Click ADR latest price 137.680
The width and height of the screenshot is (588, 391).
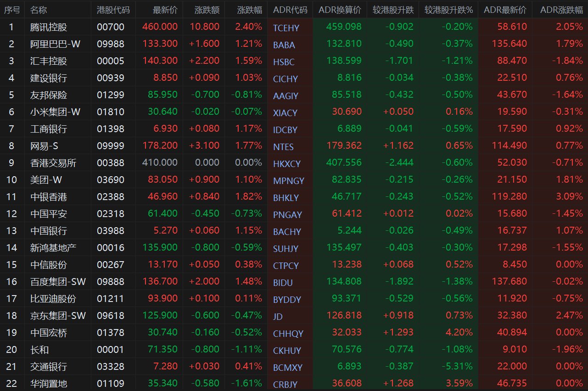point(509,282)
